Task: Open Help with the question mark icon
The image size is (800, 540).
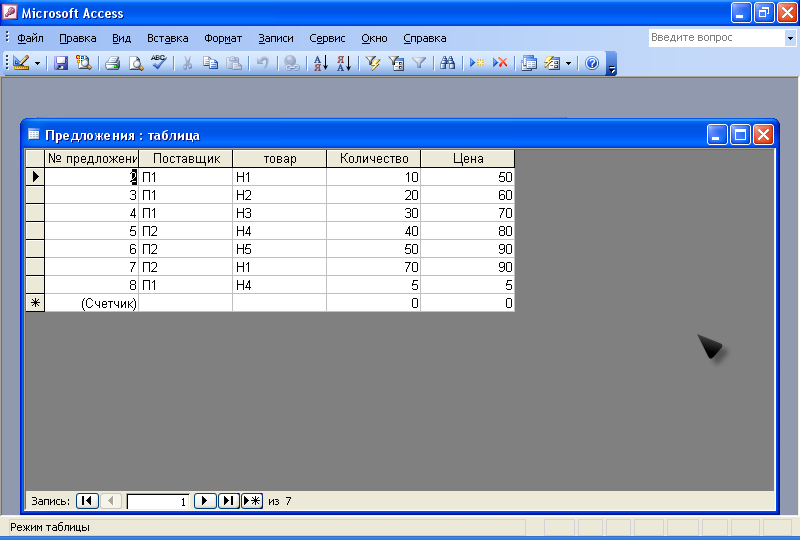Action: pyautogui.click(x=592, y=63)
